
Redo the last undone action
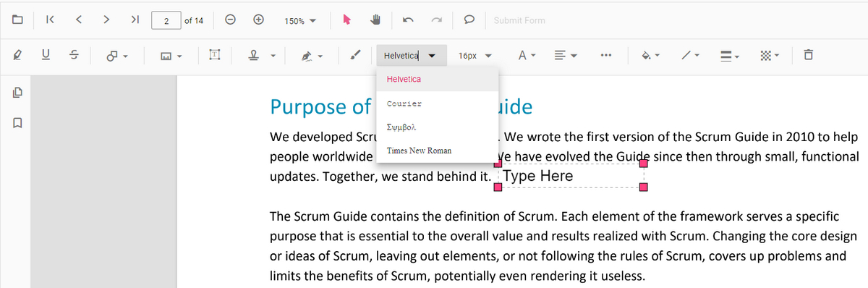pyautogui.click(x=436, y=20)
